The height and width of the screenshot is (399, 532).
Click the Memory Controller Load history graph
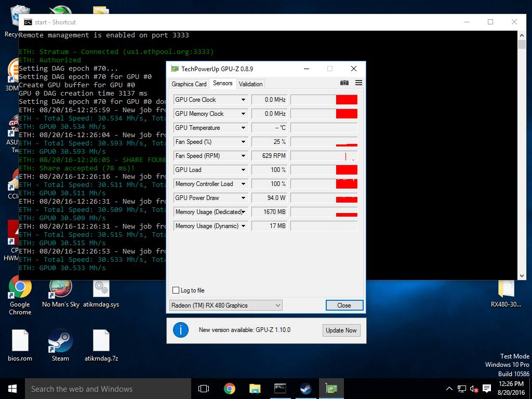pyautogui.click(x=324, y=184)
